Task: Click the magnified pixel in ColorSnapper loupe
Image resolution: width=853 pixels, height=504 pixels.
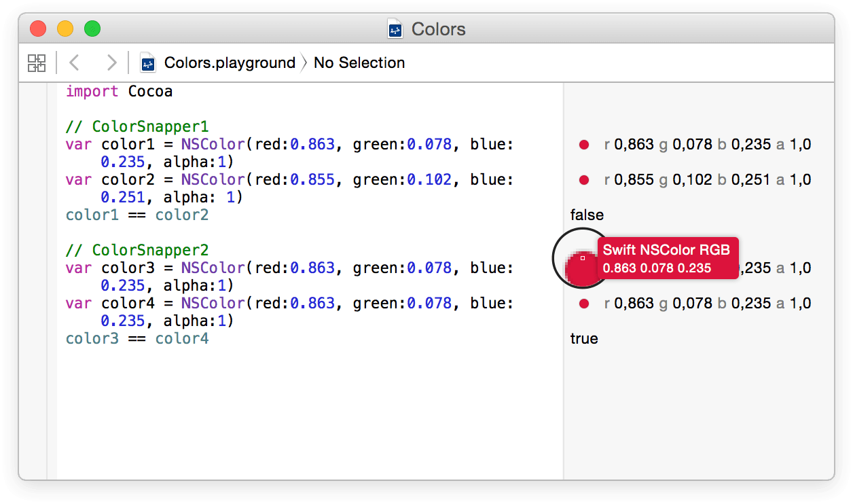Action: [583, 258]
